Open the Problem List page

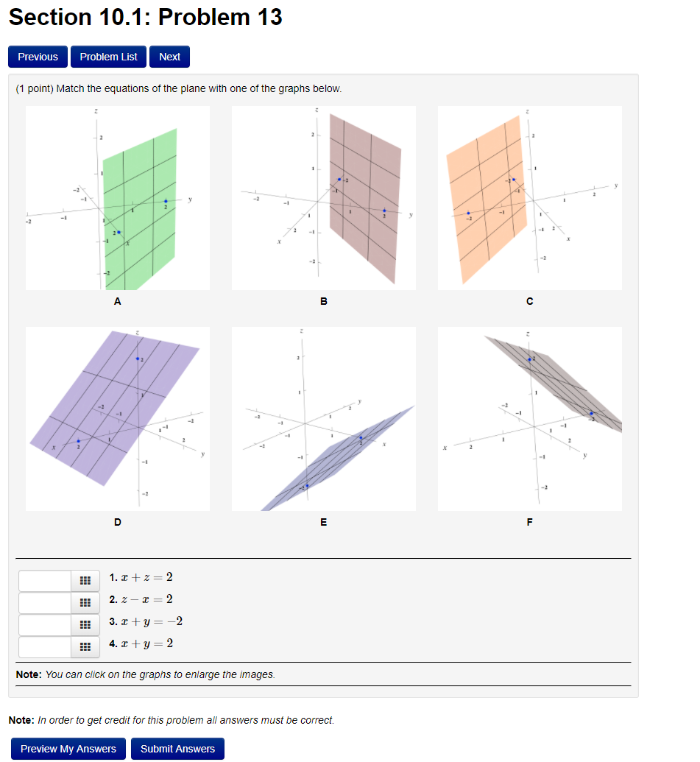108,57
